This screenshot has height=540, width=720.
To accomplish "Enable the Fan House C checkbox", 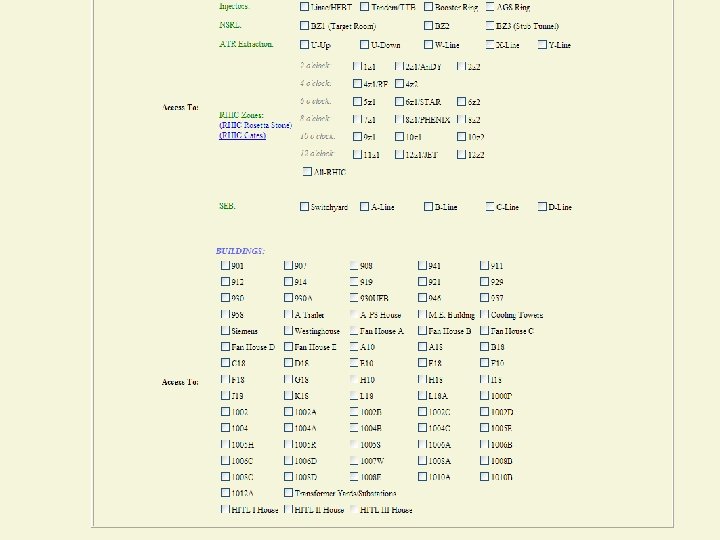I will click(484, 330).
